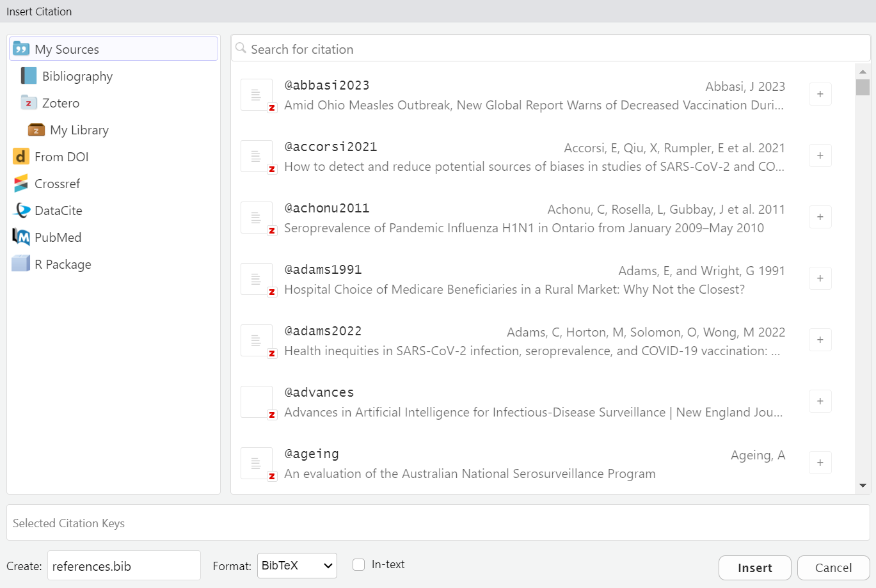The width and height of the screenshot is (876, 588).
Task: Open the From DOI source icon
Action: pyautogui.click(x=21, y=157)
